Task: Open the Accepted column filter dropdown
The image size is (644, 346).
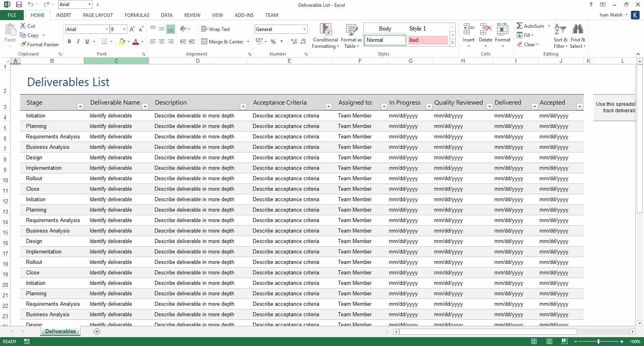Action: coord(580,107)
